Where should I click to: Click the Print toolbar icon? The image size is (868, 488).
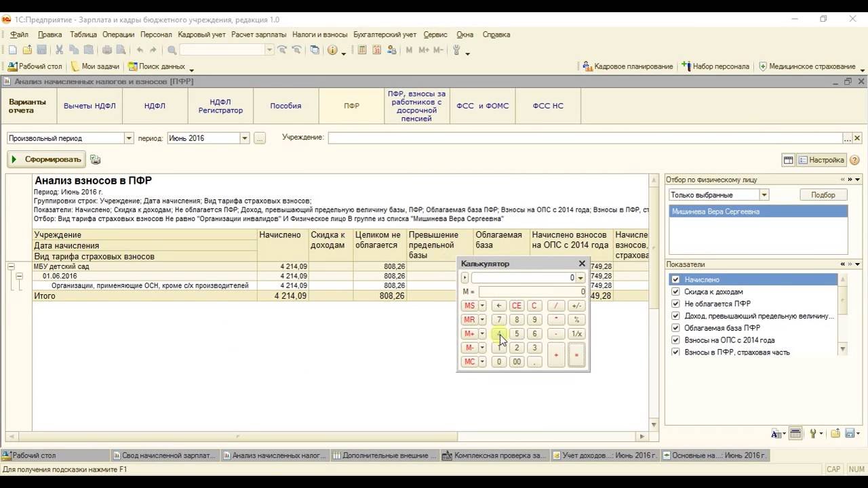tap(106, 50)
